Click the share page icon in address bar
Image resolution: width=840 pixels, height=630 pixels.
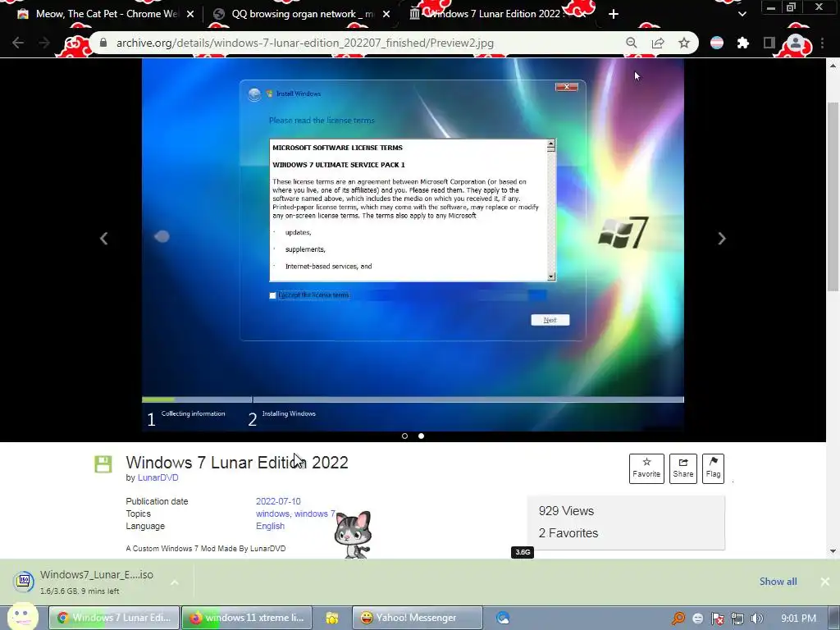[x=658, y=43]
